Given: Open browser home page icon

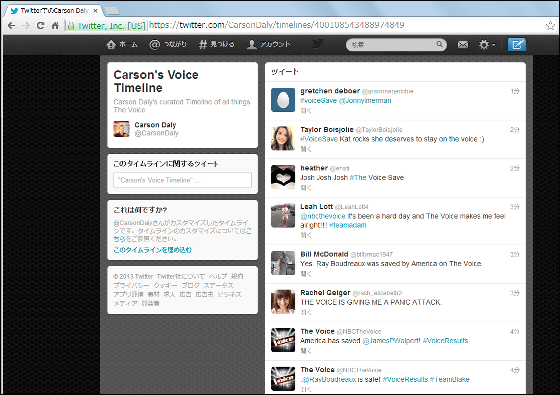Looking at the screenshot, I should click(55, 25).
